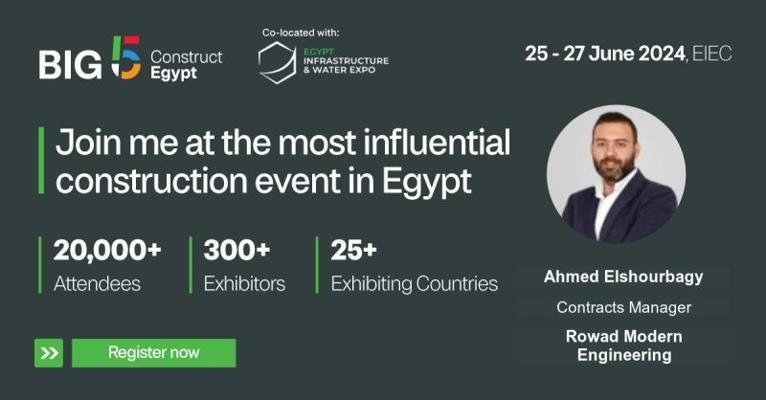This screenshot has height=400, width=766.
Task: Click the Register now button
Action: click(x=154, y=353)
